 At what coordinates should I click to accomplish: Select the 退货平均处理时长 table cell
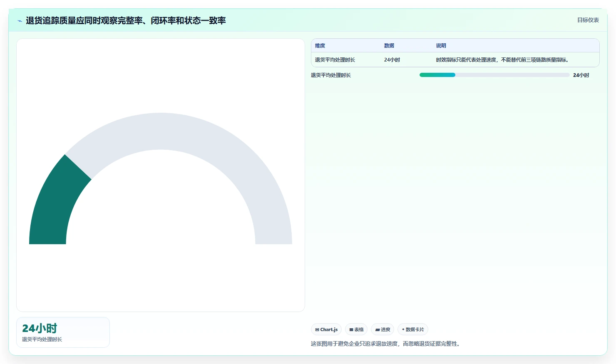(335, 60)
